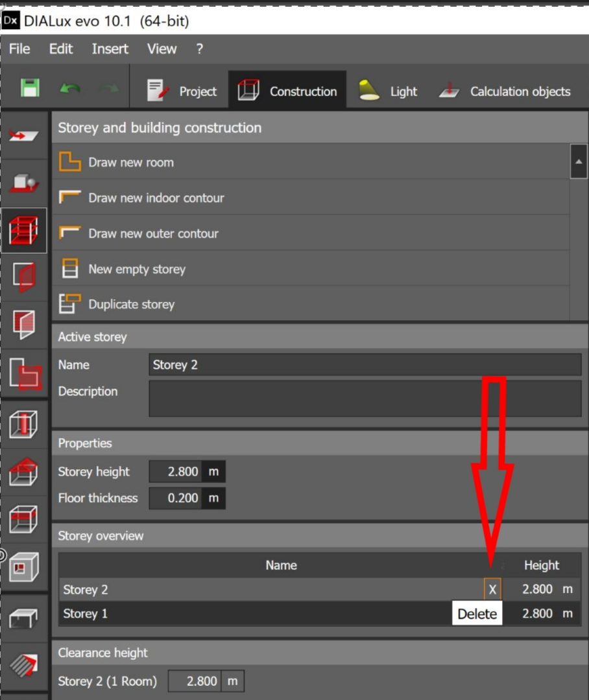Select the sidebar tool with grey block and sphere

pyautogui.click(x=24, y=183)
